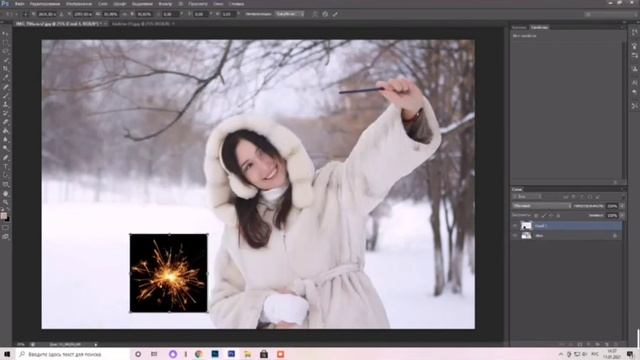Viewport: 640px width, 360px height.
Task: Select the Zoom tool
Action: click(5, 202)
